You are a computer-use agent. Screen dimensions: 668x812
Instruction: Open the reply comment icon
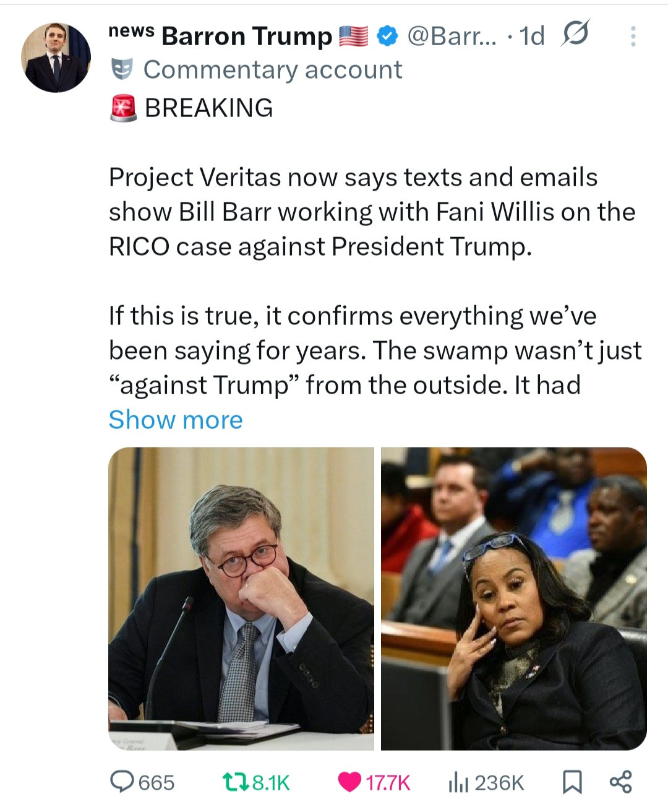pos(122,782)
